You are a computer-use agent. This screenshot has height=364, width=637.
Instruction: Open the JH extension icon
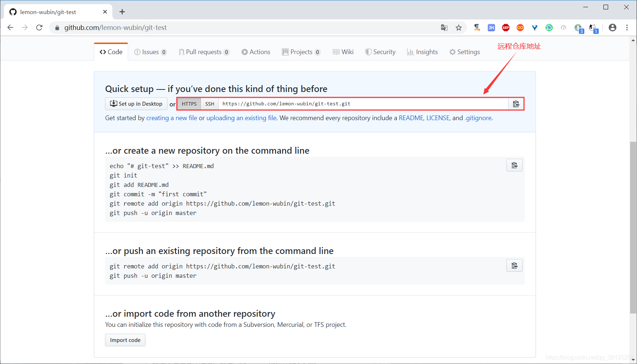coord(491,28)
